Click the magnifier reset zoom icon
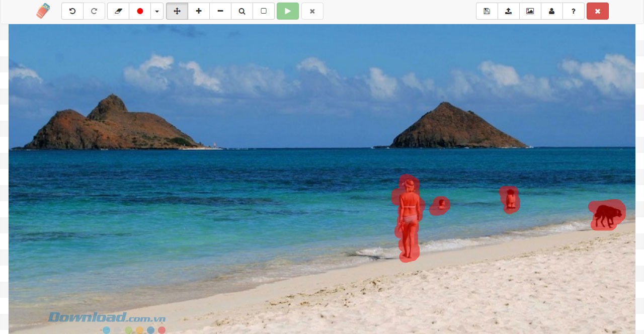The image size is (644, 334). coord(242,11)
